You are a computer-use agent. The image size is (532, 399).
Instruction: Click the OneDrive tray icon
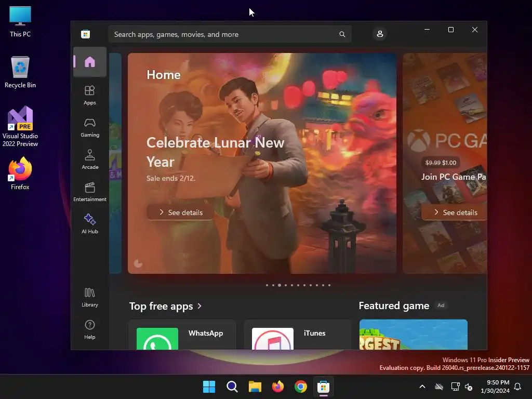tap(439, 387)
